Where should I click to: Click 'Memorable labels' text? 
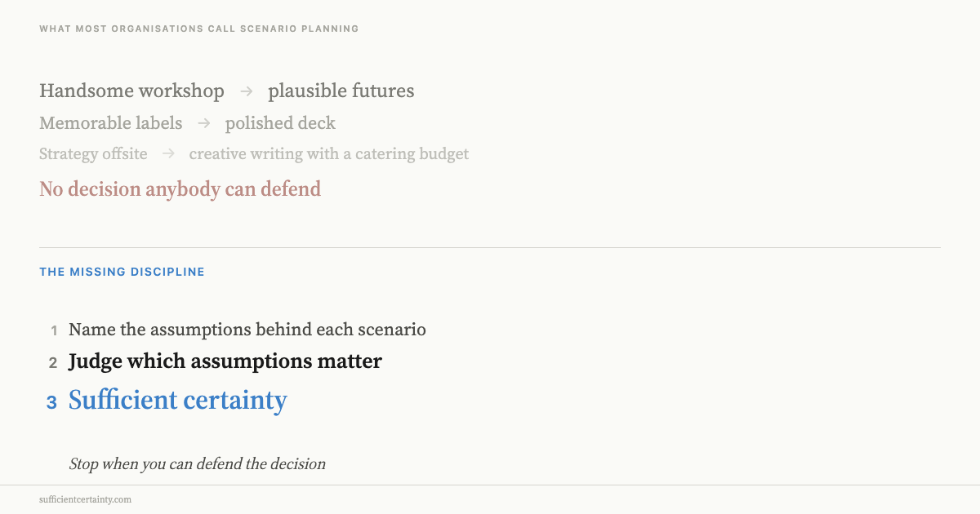click(x=111, y=123)
